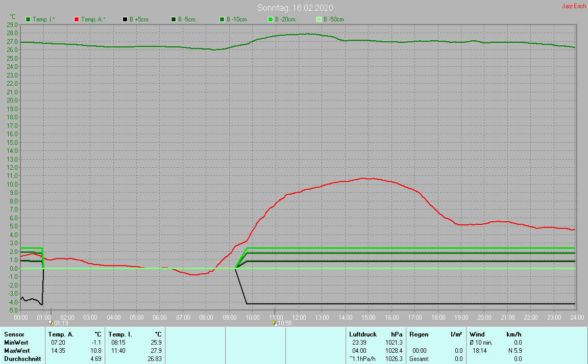
Task: Click the MaxWert row label
Action: pos(18,351)
